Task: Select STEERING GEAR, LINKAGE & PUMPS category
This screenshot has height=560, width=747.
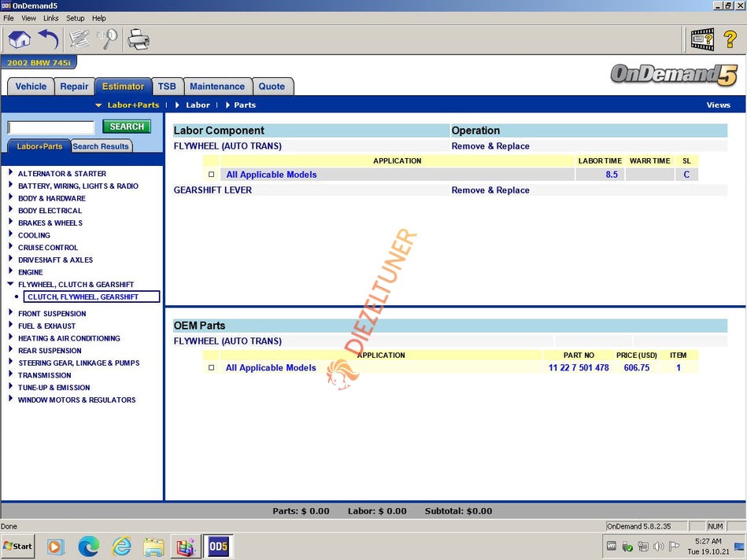Action: tap(79, 363)
